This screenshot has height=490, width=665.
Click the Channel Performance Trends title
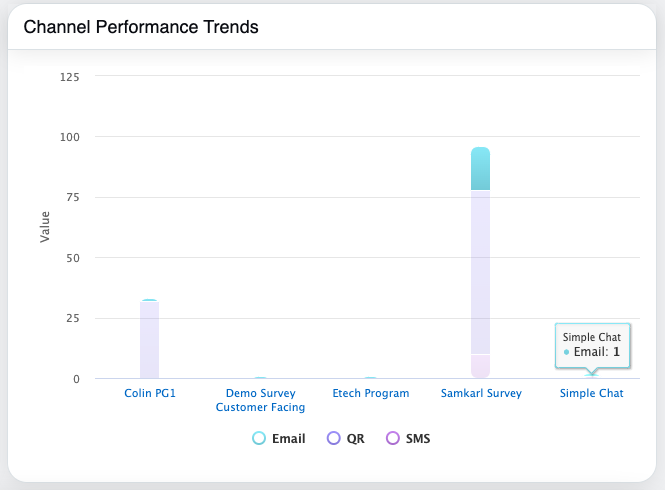coord(141,27)
